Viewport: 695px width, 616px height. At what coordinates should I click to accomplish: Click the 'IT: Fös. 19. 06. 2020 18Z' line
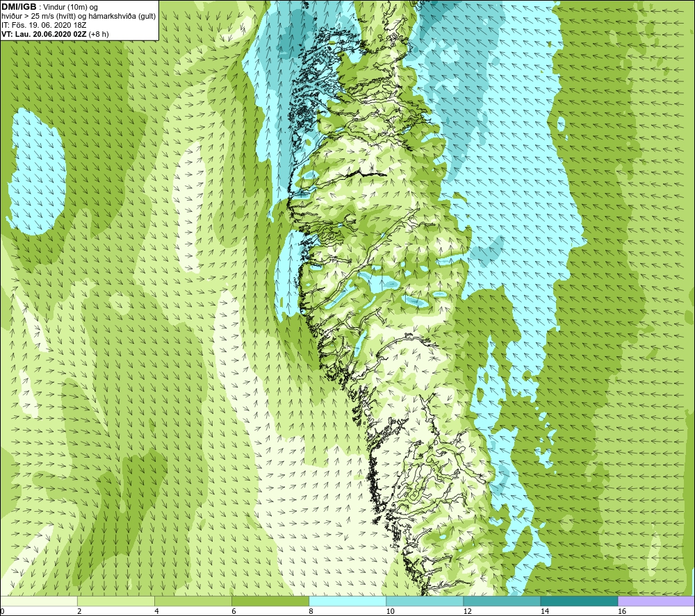[44, 25]
